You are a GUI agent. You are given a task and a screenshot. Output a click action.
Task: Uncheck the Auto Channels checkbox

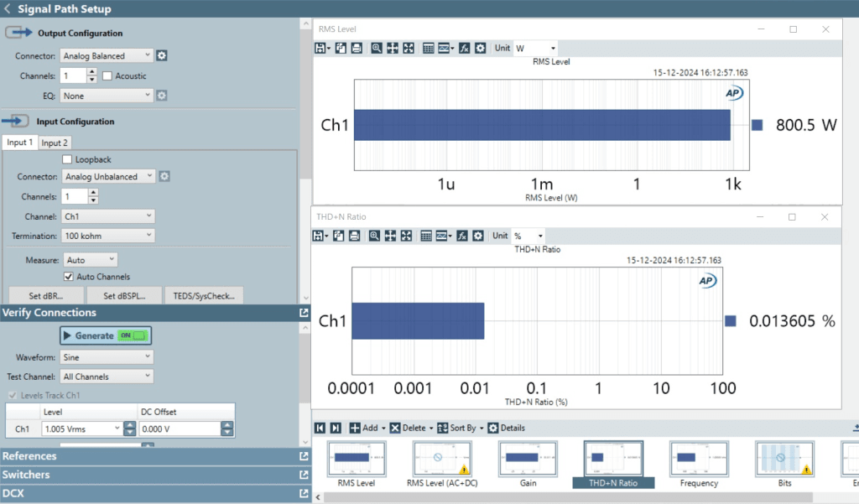point(70,277)
